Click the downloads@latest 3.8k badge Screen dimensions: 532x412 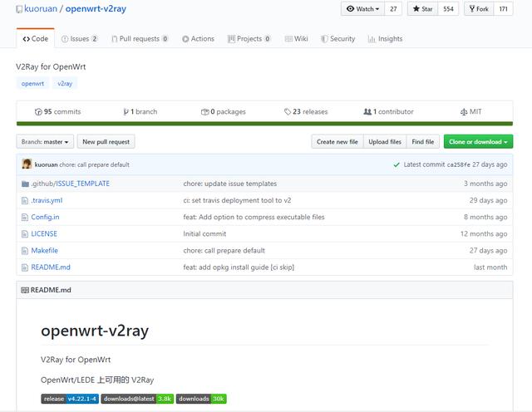137,399
